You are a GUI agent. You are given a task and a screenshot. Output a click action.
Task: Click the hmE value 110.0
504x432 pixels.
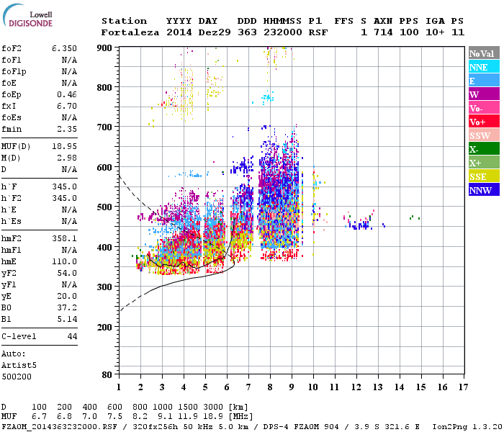pyautogui.click(x=64, y=261)
